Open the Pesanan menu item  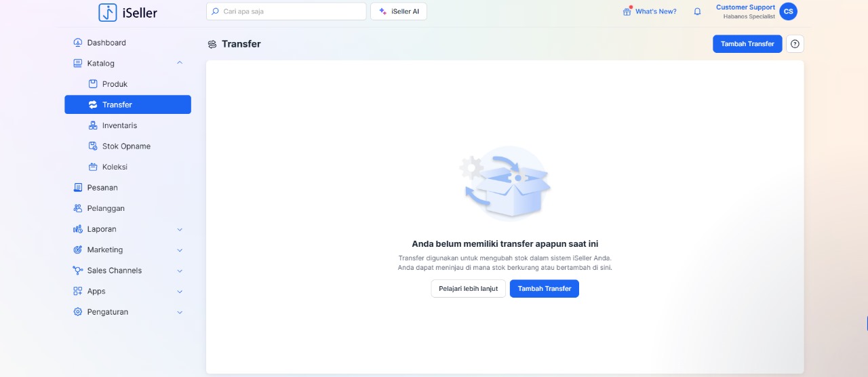(x=102, y=188)
